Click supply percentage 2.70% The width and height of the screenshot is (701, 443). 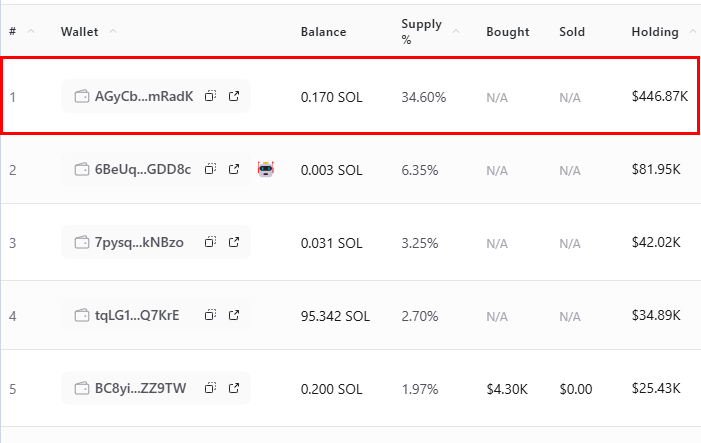click(419, 316)
